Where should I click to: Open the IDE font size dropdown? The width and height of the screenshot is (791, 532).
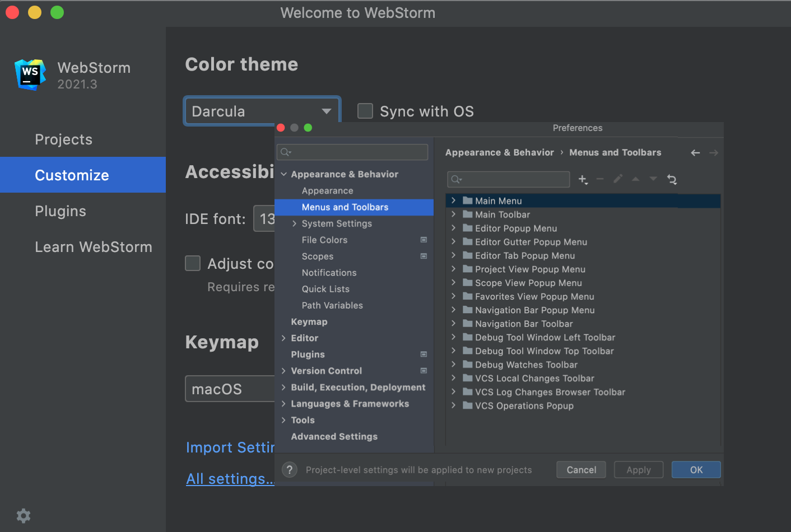(x=264, y=218)
